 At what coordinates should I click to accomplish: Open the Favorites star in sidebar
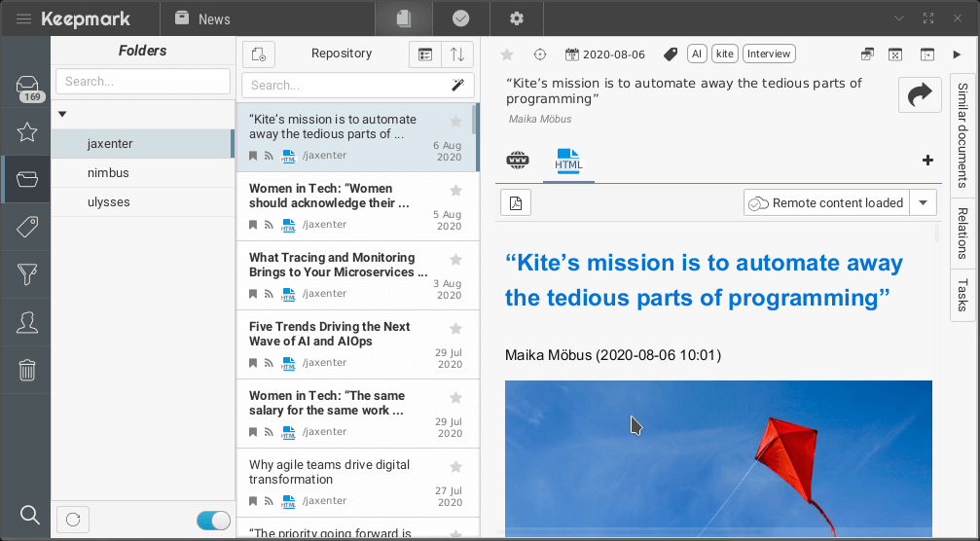point(27,132)
